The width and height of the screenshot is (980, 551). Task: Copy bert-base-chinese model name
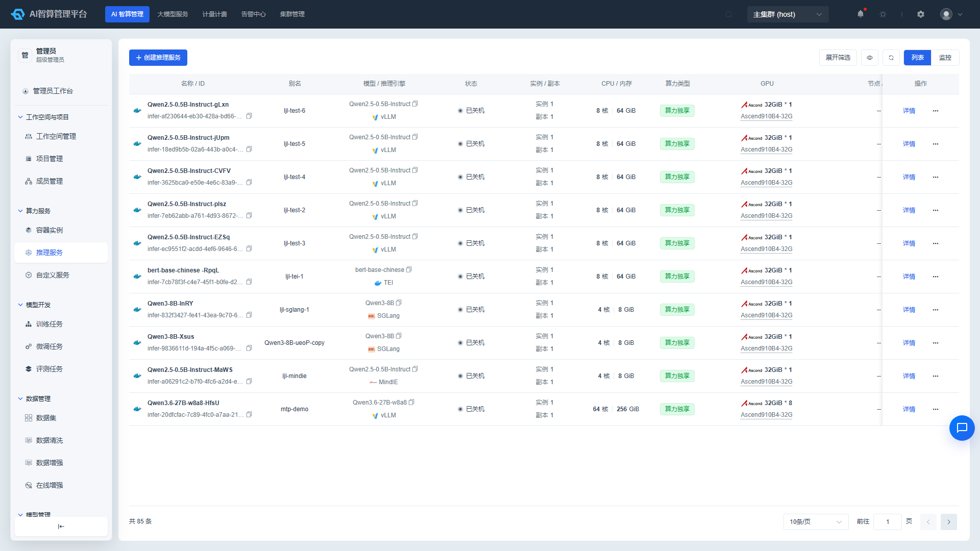pos(409,269)
